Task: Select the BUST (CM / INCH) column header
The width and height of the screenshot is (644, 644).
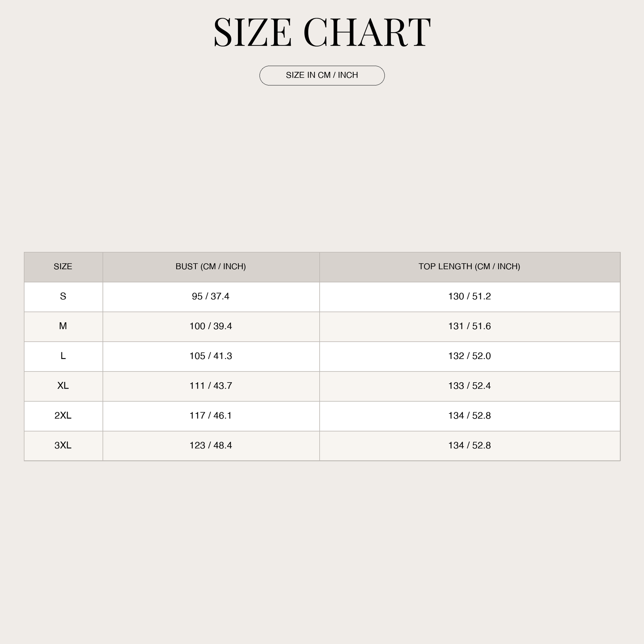Action: [211, 266]
